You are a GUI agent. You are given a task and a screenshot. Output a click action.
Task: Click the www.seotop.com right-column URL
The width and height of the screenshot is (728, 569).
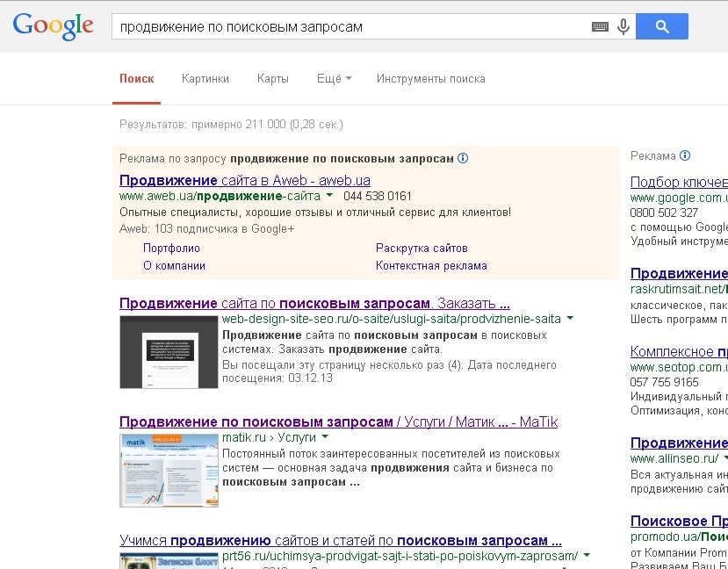tap(679, 367)
